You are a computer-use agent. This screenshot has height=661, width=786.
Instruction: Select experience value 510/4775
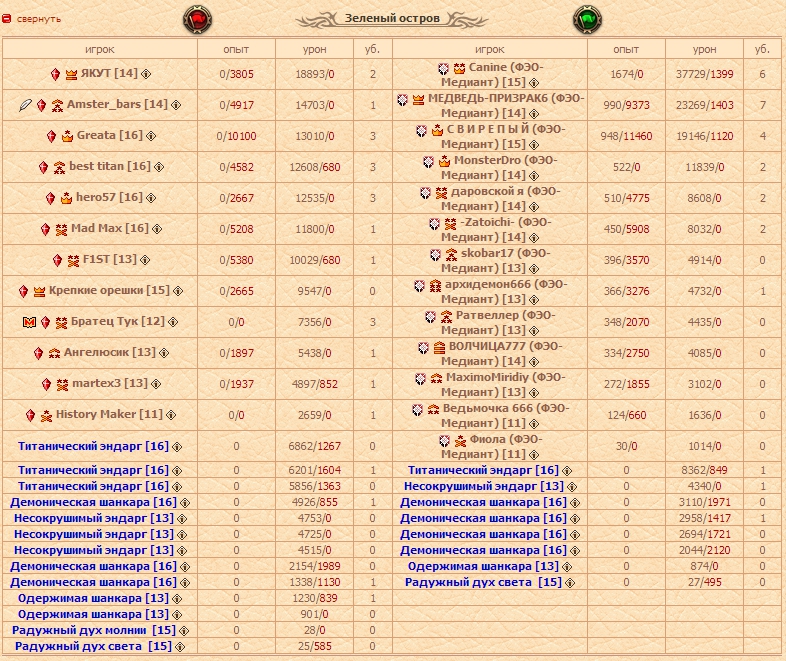[x=626, y=198]
